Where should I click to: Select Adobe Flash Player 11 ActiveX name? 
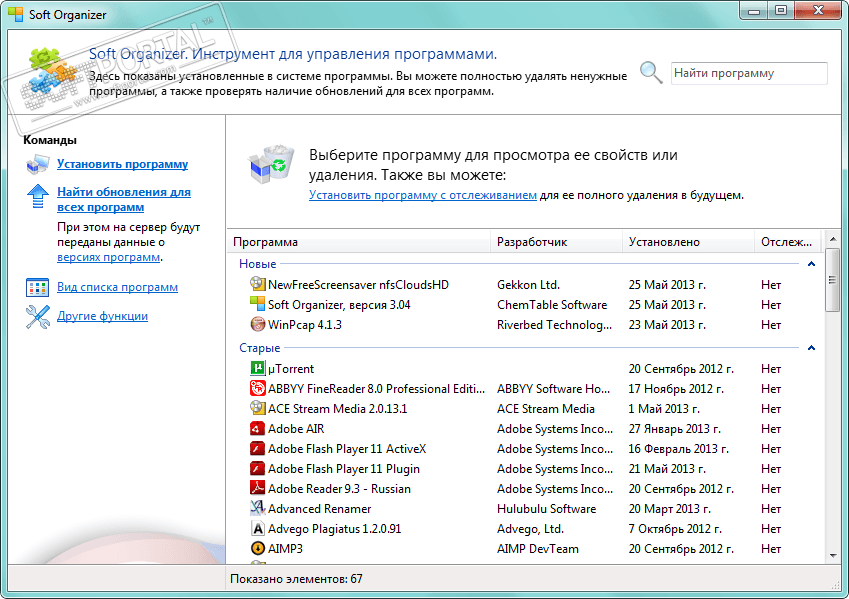point(347,449)
